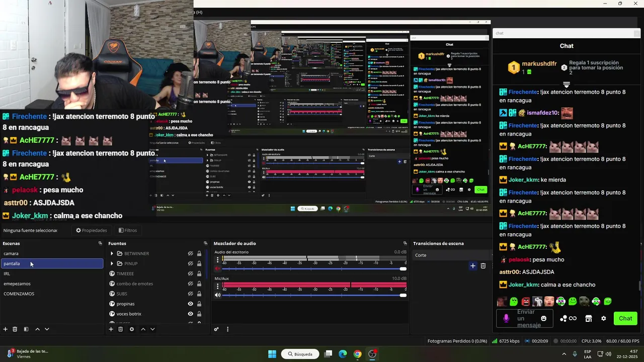Image resolution: width=644 pixels, height=362 pixels.
Task: Open the channel points infinity icon in chat
Action: [568, 318]
